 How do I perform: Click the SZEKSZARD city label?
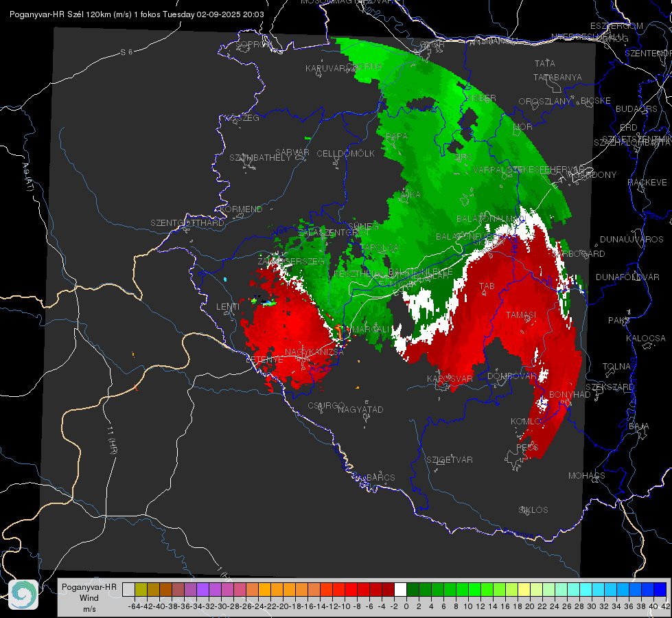[610, 387]
